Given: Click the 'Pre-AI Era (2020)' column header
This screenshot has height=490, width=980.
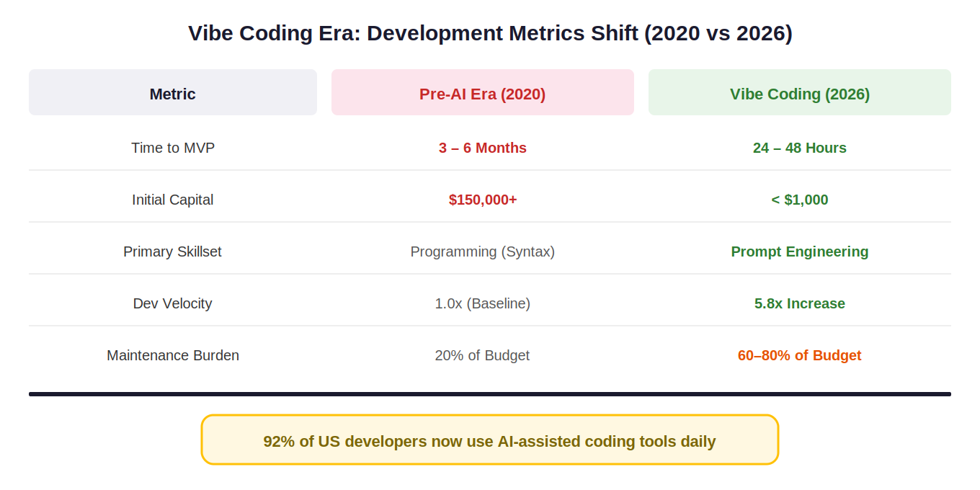Looking at the screenshot, I should [482, 94].
